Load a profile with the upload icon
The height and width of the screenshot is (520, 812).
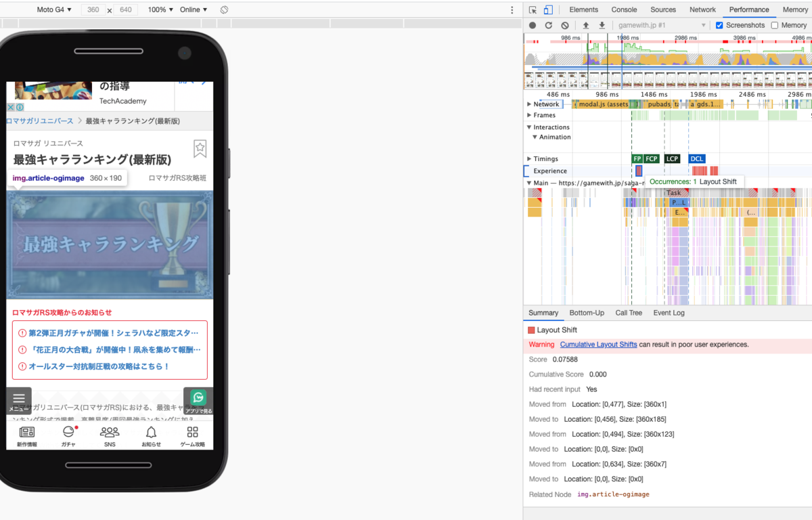[x=586, y=25]
